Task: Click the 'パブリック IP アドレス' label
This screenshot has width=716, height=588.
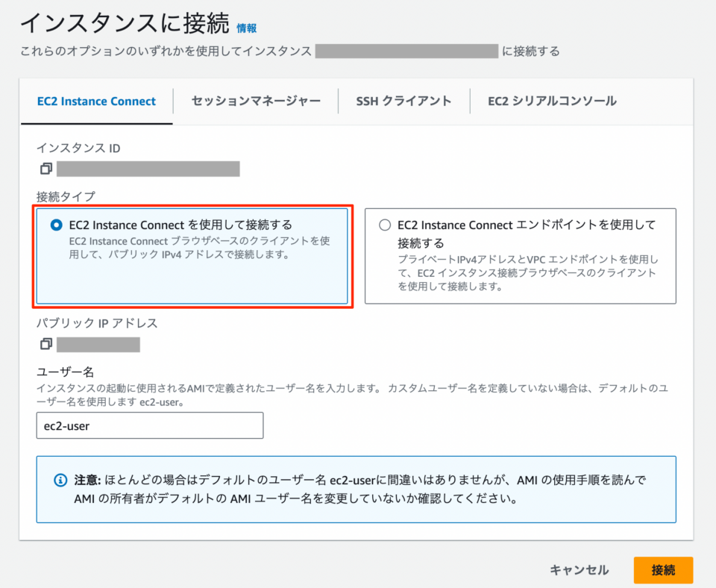Action: tap(97, 323)
